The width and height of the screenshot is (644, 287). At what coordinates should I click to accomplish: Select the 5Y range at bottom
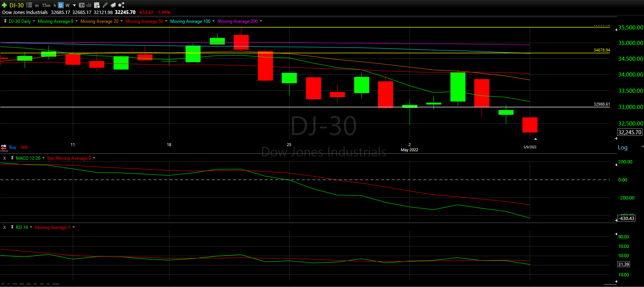3,284
